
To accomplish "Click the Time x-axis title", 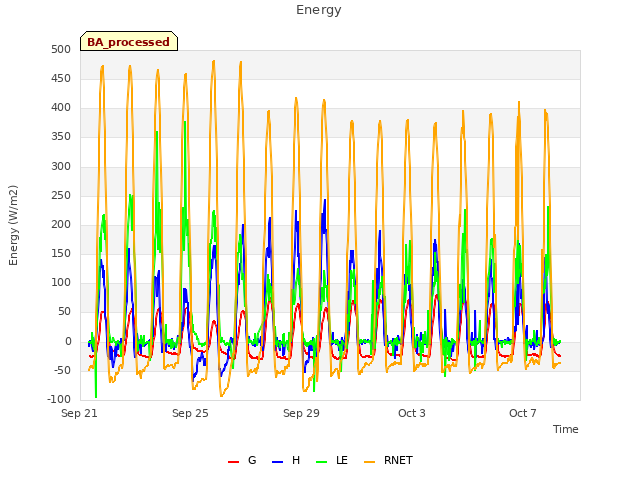I will point(565,429).
